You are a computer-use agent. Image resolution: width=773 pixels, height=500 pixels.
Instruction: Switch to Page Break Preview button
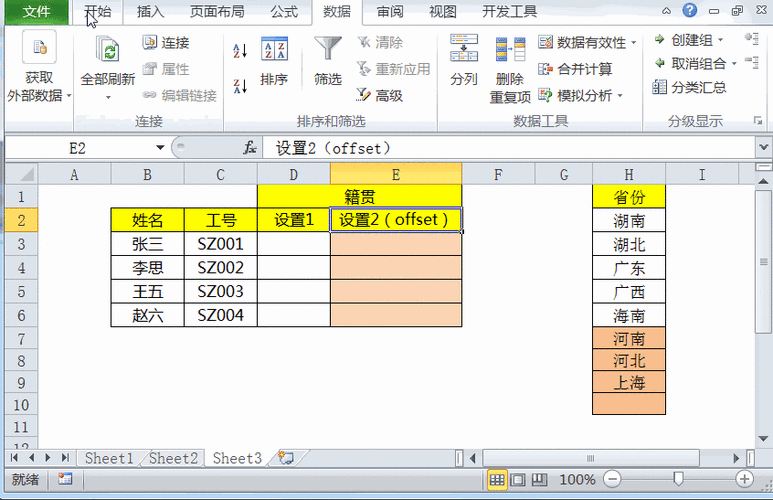pyautogui.click(x=539, y=479)
